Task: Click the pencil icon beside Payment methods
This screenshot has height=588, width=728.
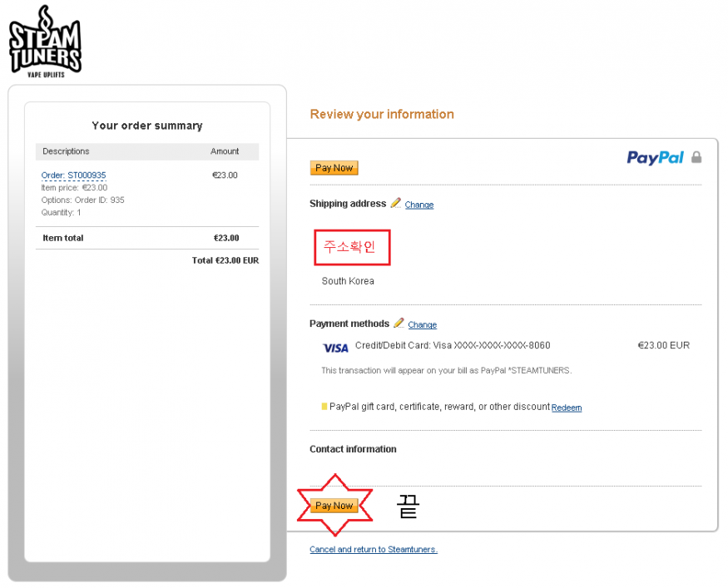Action: [x=399, y=323]
